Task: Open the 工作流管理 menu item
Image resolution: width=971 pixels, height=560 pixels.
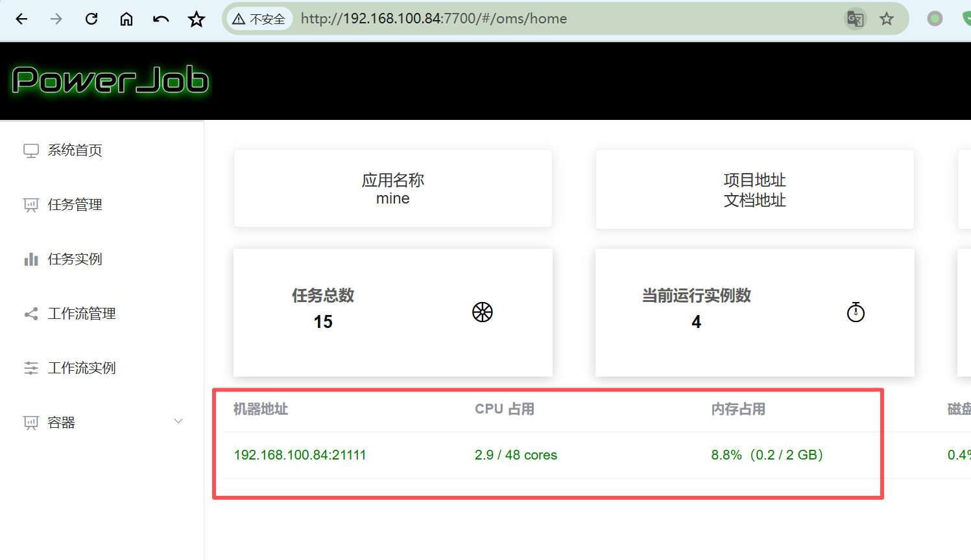Action: pos(82,314)
